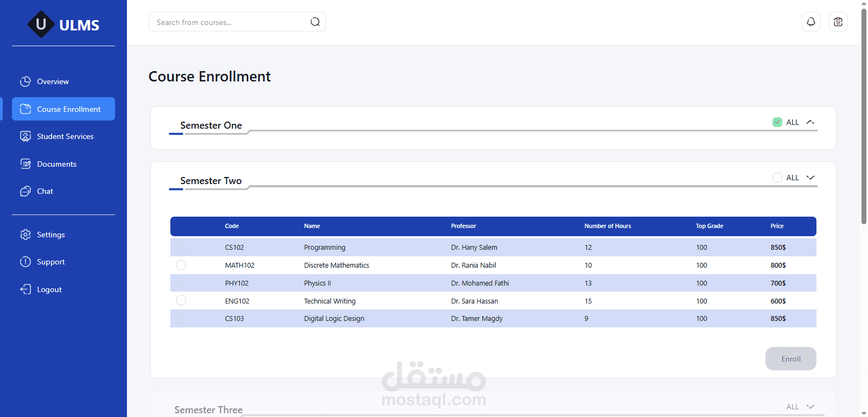Screen dimensions: 868x417
Task: Uncheck the Semester One ALL checkbox
Action: (777, 122)
